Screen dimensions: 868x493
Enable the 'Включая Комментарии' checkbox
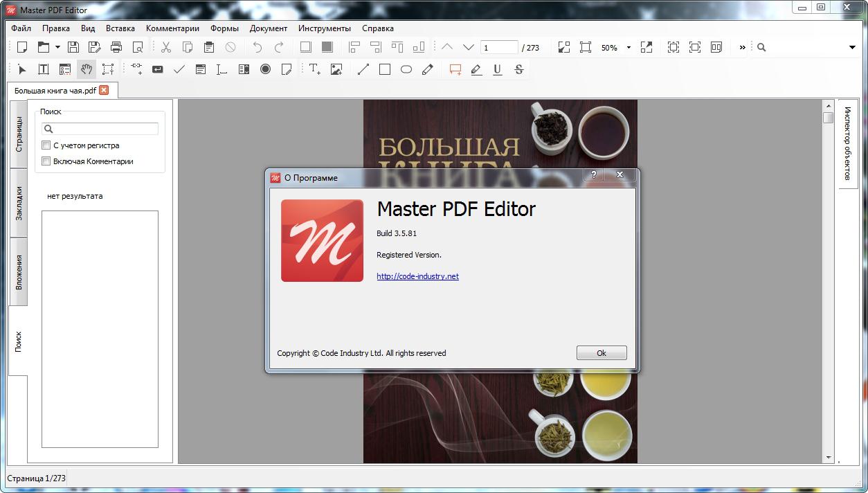click(46, 161)
